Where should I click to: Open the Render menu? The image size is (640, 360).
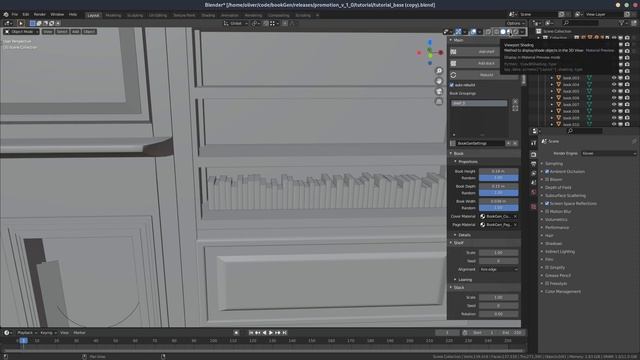40,14
